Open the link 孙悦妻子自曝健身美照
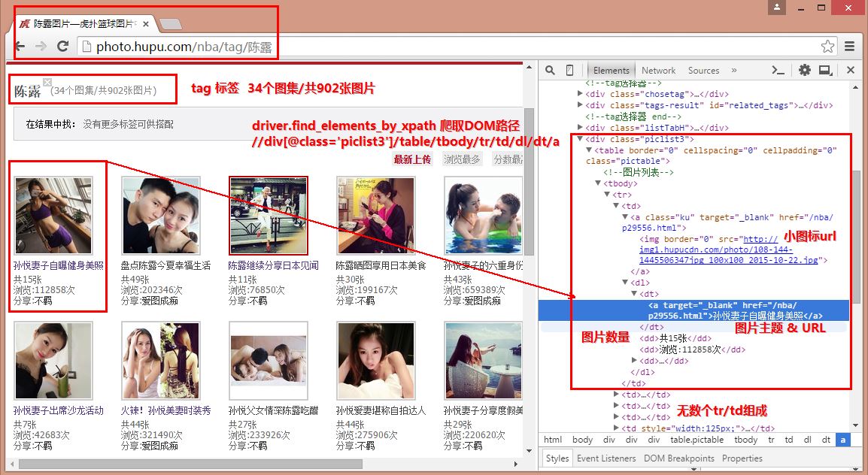The width and height of the screenshot is (868, 475). (x=59, y=265)
